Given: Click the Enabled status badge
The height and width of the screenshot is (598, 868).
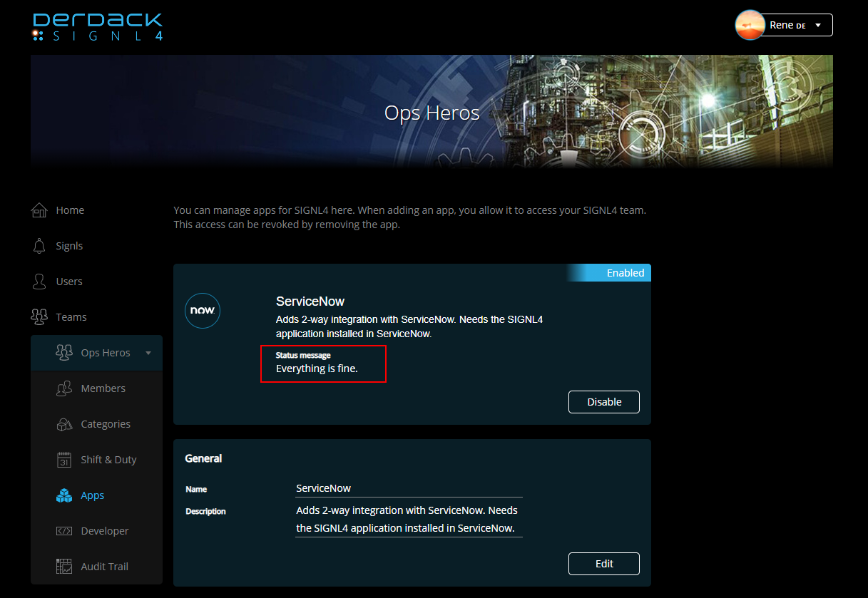Looking at the screenshot, I should (609, 273).
